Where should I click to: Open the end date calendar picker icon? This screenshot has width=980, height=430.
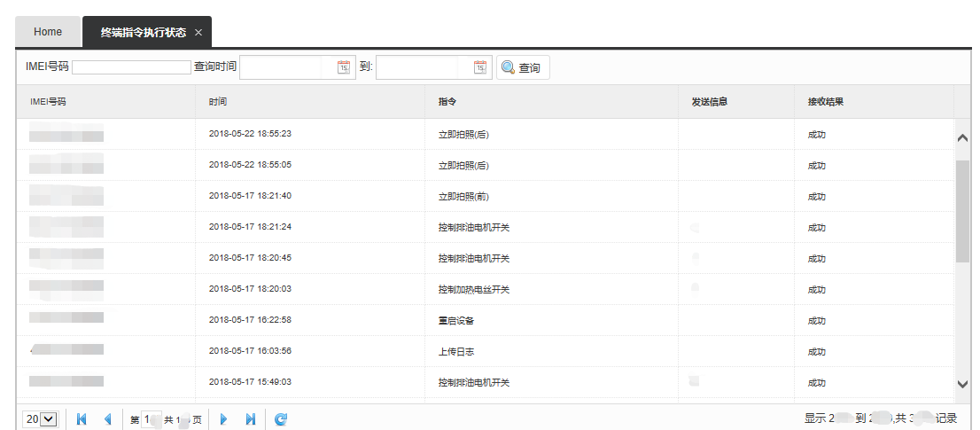[480, 67]
